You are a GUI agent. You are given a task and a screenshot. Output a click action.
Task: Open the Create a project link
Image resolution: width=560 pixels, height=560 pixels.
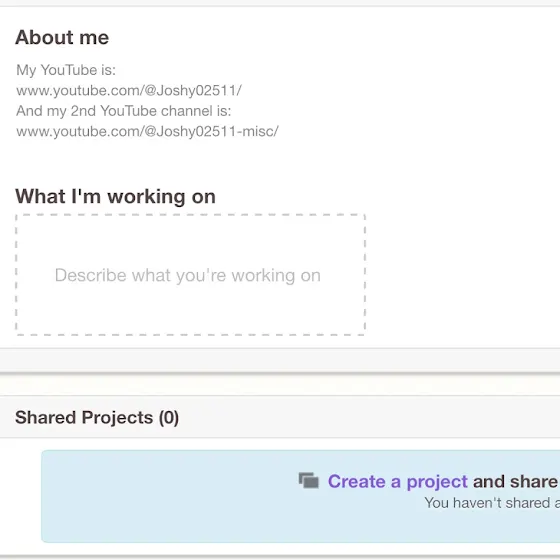tap(398, 481)
